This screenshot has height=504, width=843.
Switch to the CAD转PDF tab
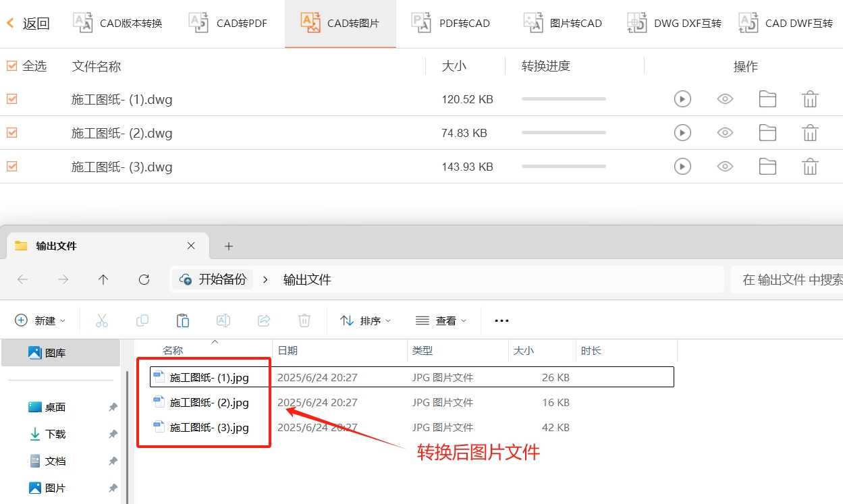(198, 22)
